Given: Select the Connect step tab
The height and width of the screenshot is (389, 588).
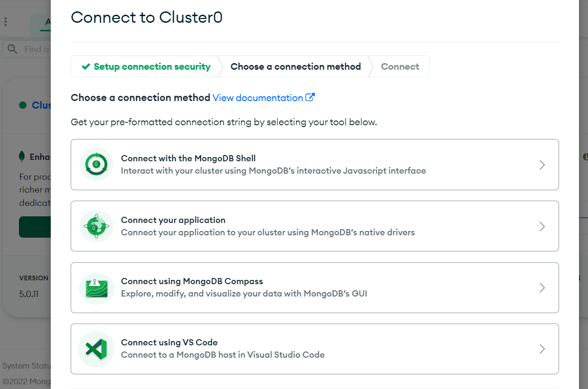Looking at the screenshot, I should pyautogui.click(x=400, y=66).
